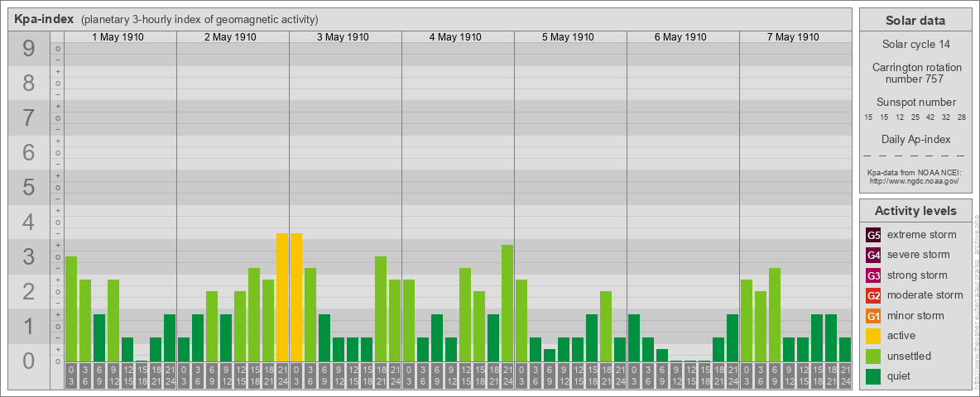Click the severe storm legend label
The height and width of the screenshot is (397, 980).
(x=919, y=255)
